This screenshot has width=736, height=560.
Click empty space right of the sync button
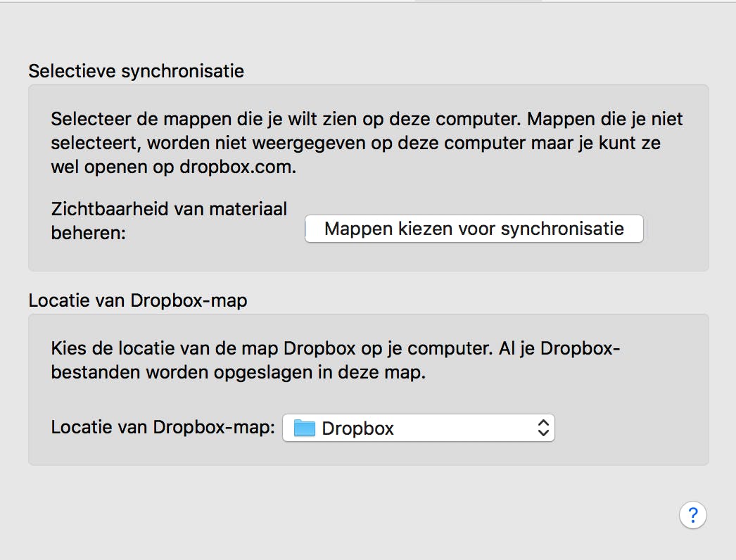[x=675, y=229]
